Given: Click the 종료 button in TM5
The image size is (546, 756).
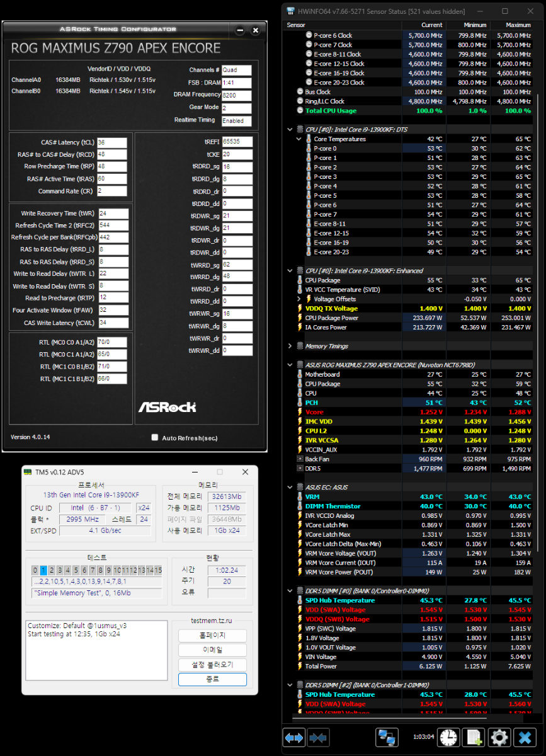Looking at the screenshot, I should point(212,679).
